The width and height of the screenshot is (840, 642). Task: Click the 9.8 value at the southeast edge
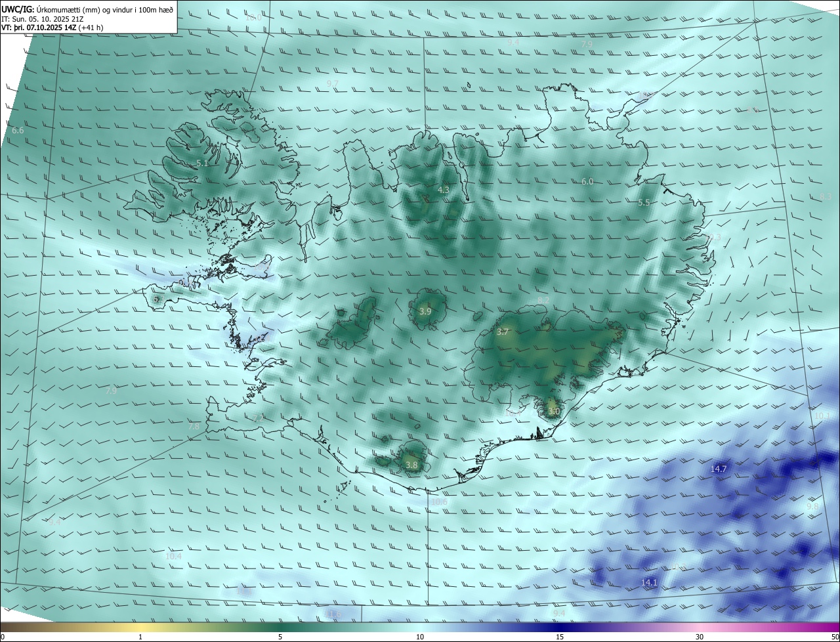point(812,506)
